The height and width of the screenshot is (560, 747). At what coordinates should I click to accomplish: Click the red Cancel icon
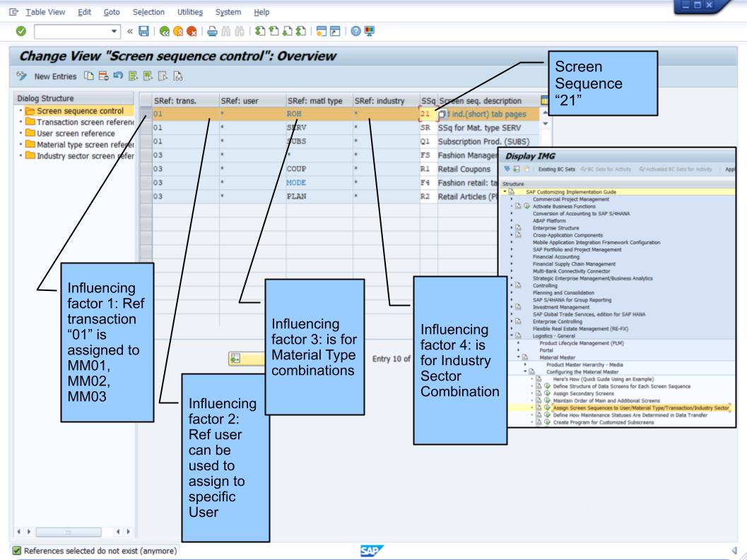(192, 32)
